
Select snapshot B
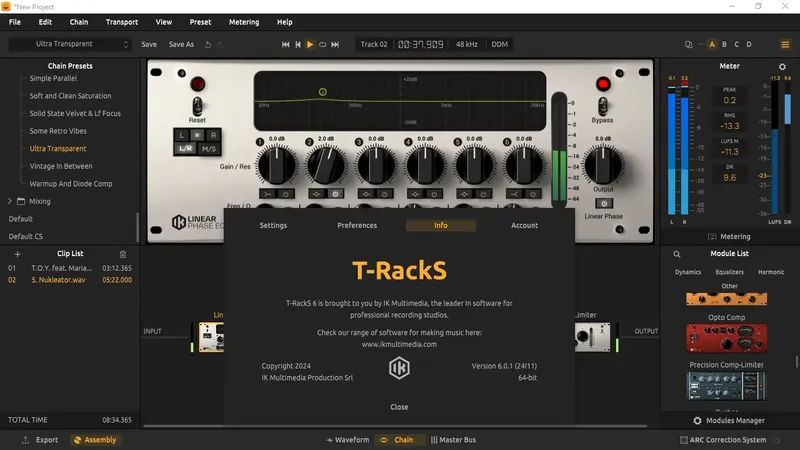point(724,44)
